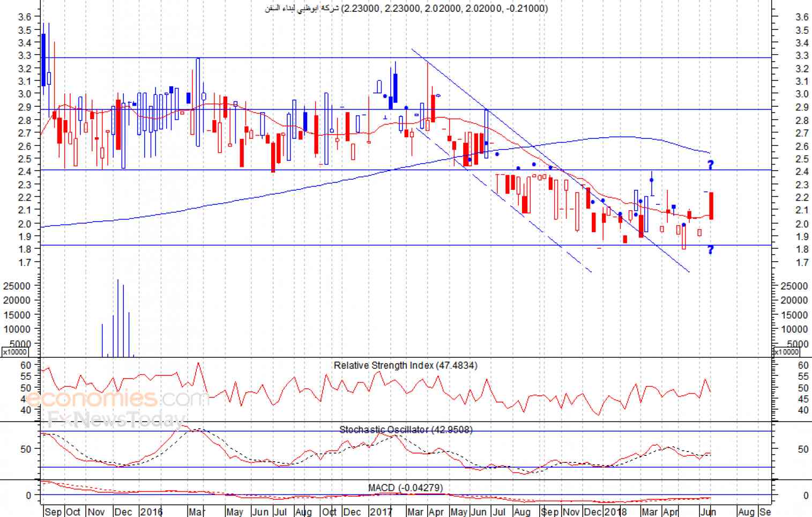Click the 2016 year label on time axis
Viewport: 812px width, 517px height.
pos(151,512)
